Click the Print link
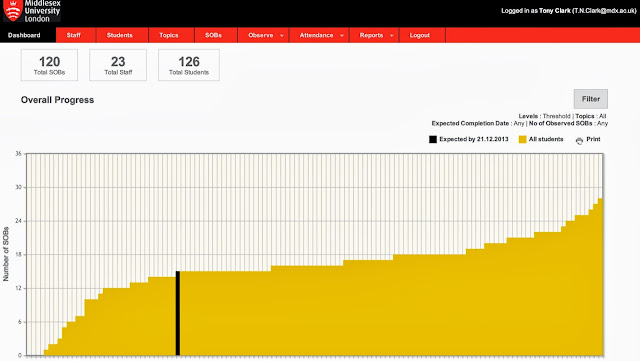Viewport: 640px width, 361px height. [x=593, y=139]
